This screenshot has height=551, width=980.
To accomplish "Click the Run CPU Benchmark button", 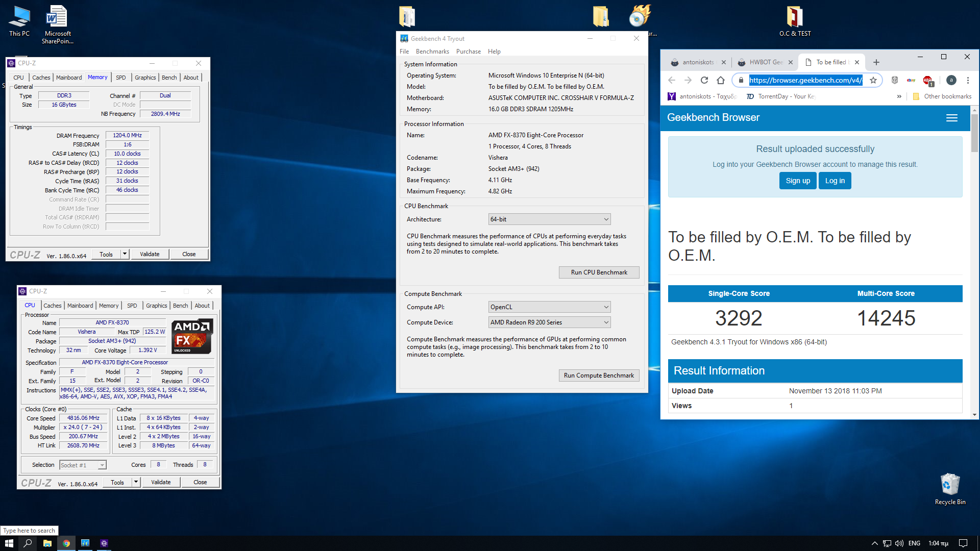I will click(599, 272).
